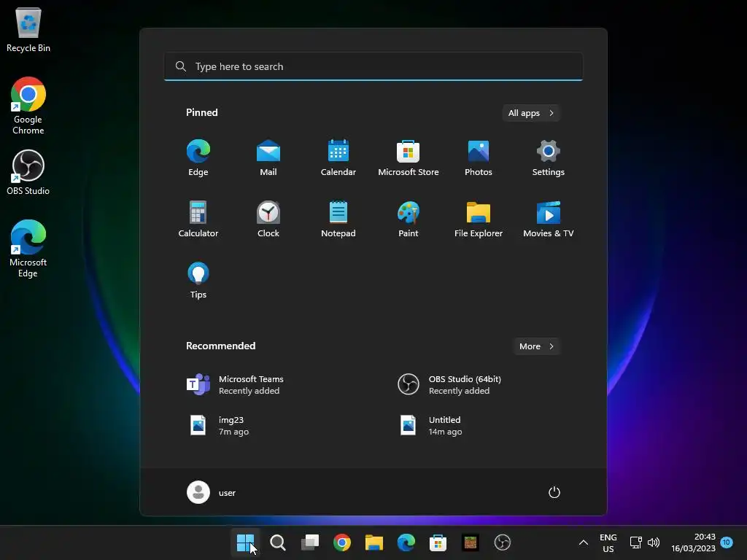Launch Edge from the taskbar
The image size is (747, 560).
[406, 542]
